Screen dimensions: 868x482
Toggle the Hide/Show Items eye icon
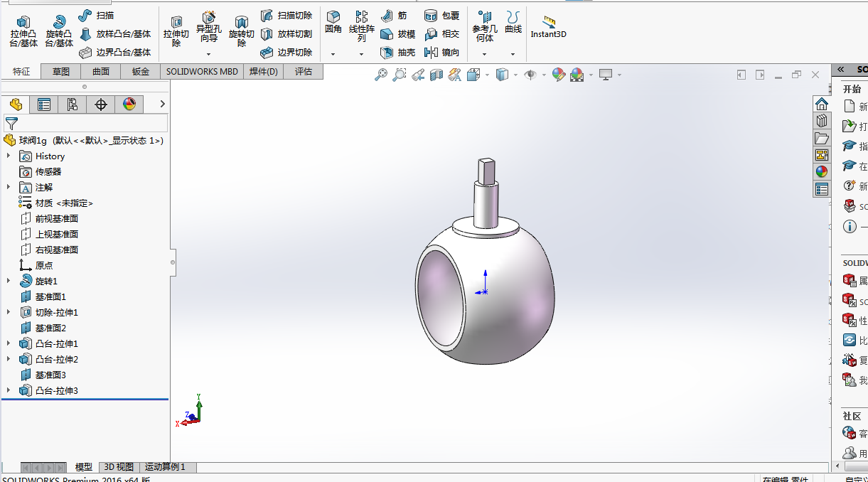click(x=530, y=75)
